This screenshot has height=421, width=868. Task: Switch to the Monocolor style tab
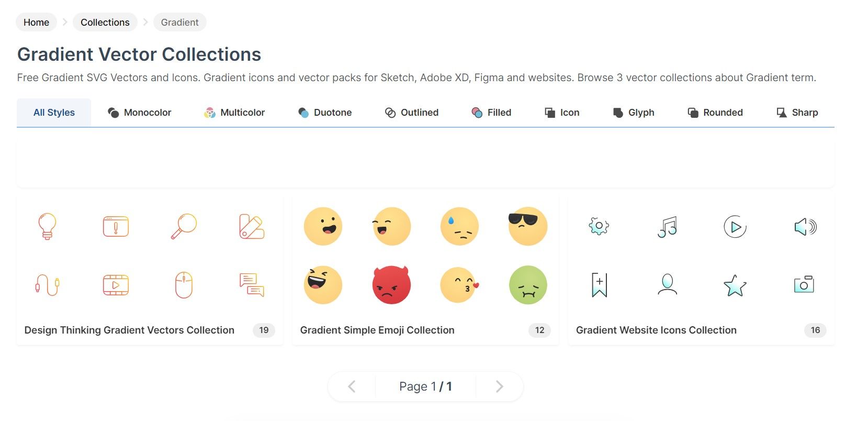(x=140, y=112)
